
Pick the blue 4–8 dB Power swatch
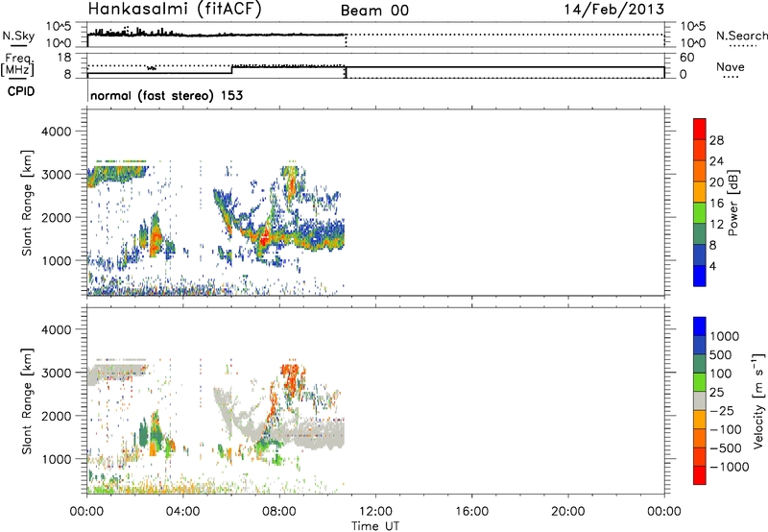click(700, 254)
